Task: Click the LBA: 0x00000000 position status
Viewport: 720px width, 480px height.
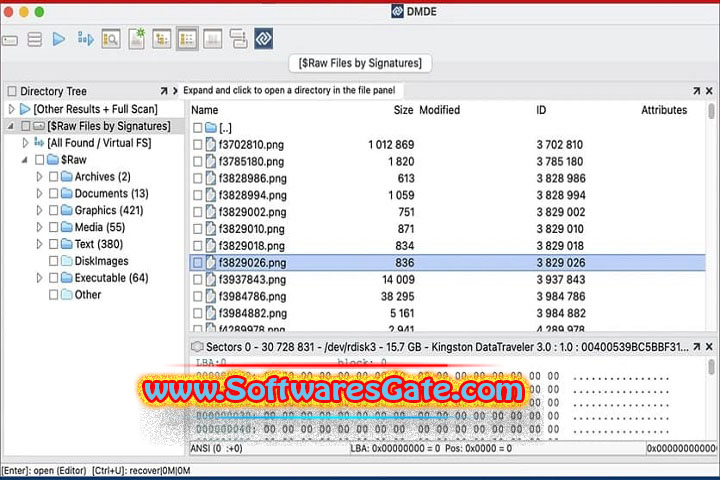Action: [x=498, y=448]
